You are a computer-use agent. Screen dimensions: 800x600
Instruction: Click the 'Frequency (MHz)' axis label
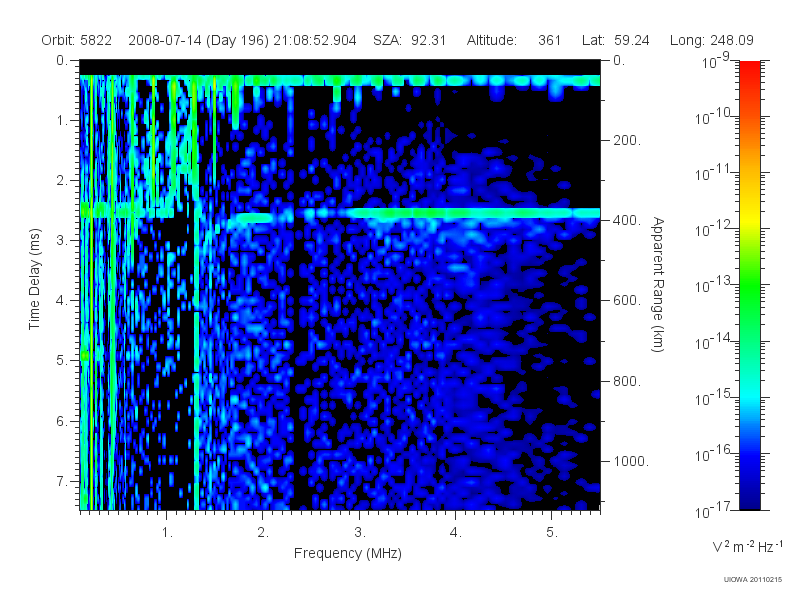[347, 554]
